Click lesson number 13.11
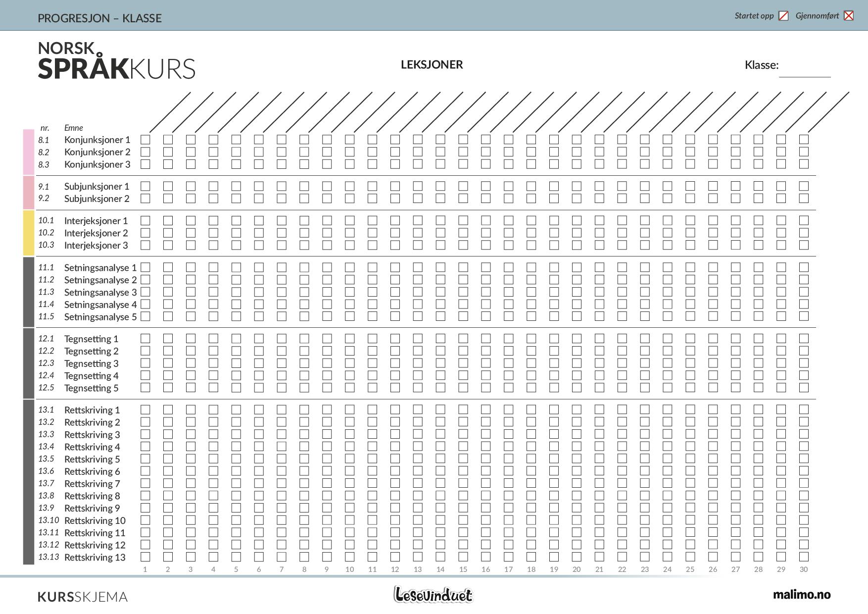Image resolution: width=868 pixels, height=614 pixels. (x=48, y=532)
